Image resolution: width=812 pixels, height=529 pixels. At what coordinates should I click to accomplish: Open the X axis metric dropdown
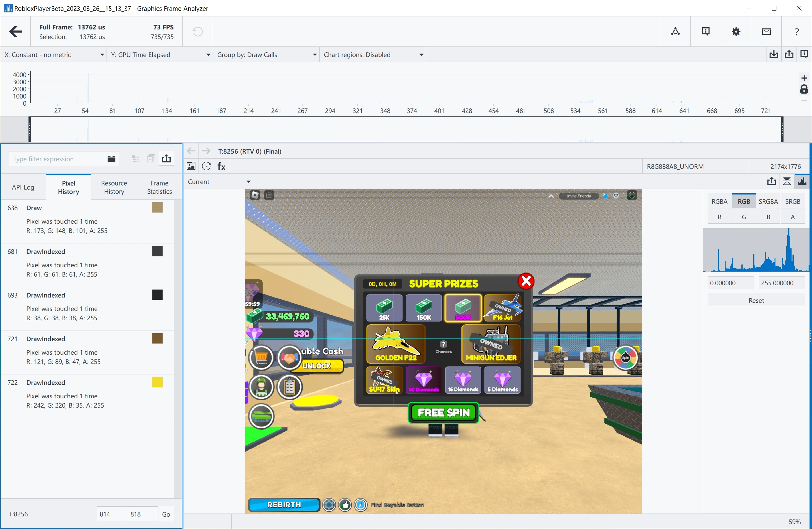pyautogui.click(x=54, y=55)
